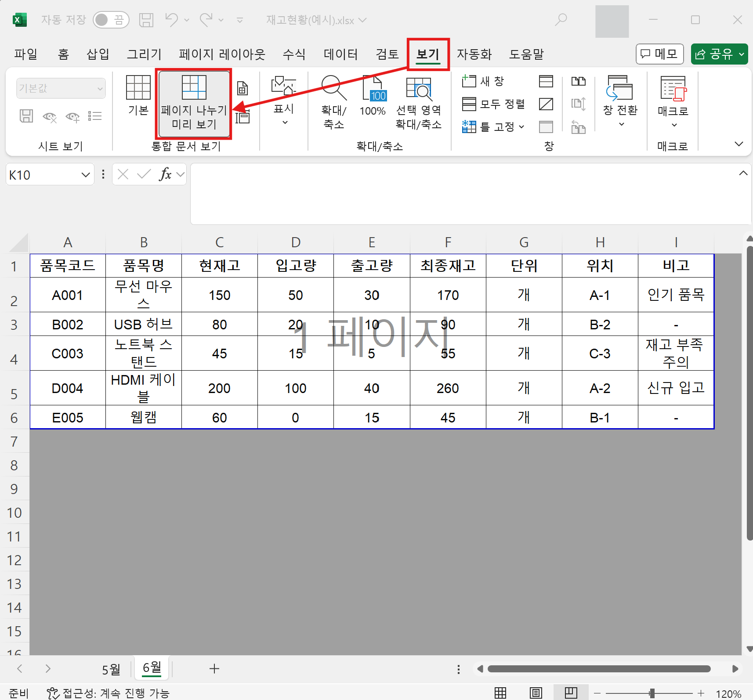Open the File (파일) tab
Image resolution: width=753 pixels, height=700 pixels.
point(26,54)
